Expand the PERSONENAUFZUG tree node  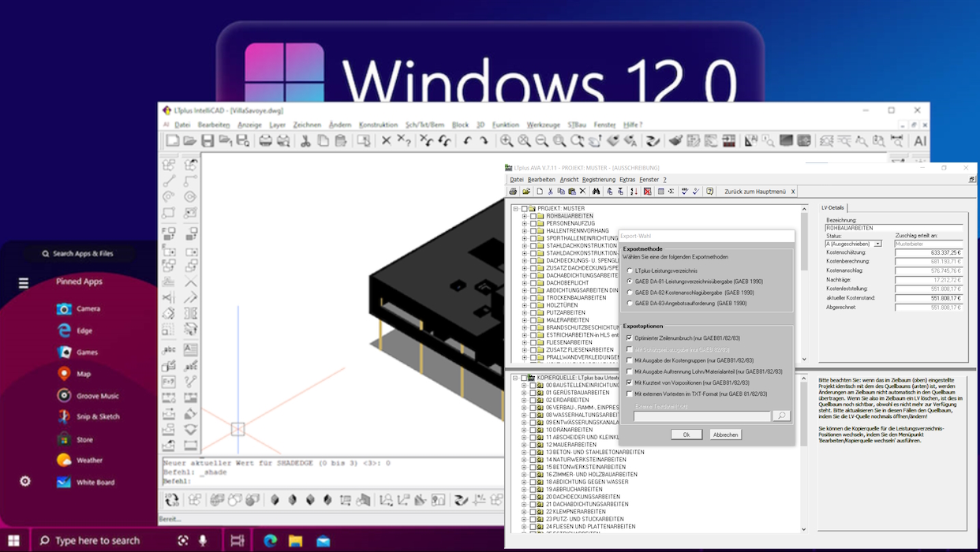(x=524, y=223)
